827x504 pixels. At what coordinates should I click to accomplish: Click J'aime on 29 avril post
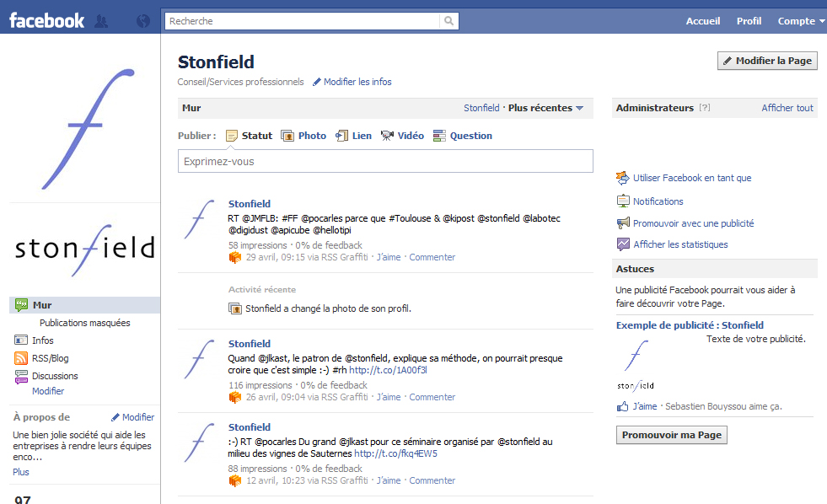point(389,257)
